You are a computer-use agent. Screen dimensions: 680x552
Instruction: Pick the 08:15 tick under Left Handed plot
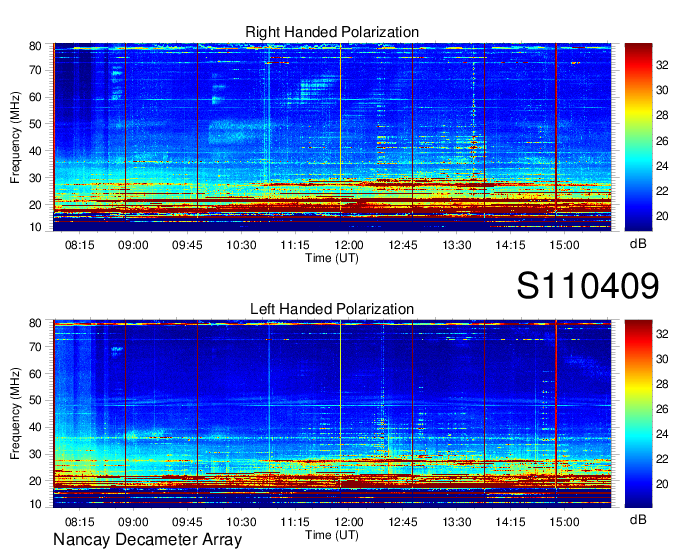click(x=79, y=522)
